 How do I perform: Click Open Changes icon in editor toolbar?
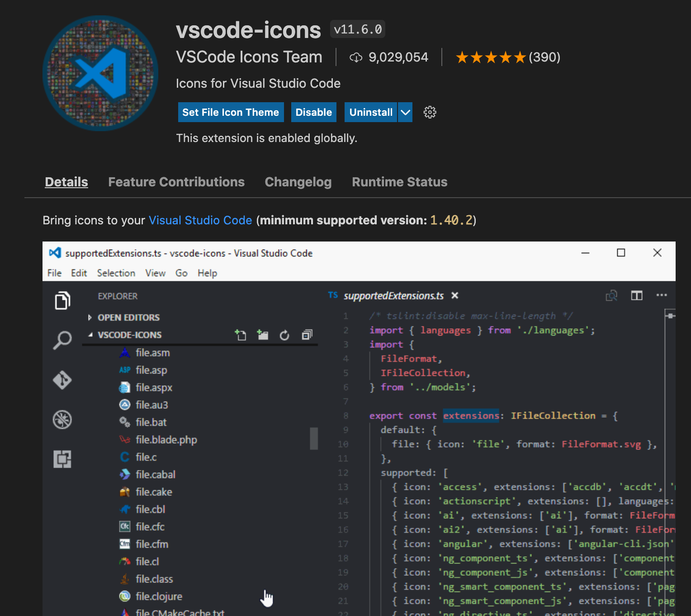tap(611, 295)
